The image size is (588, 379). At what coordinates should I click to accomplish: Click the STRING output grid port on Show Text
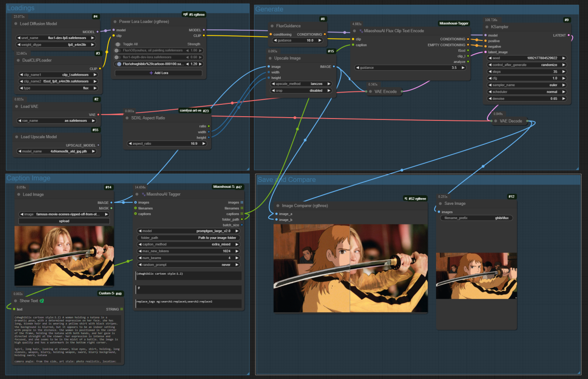[122, 309]
